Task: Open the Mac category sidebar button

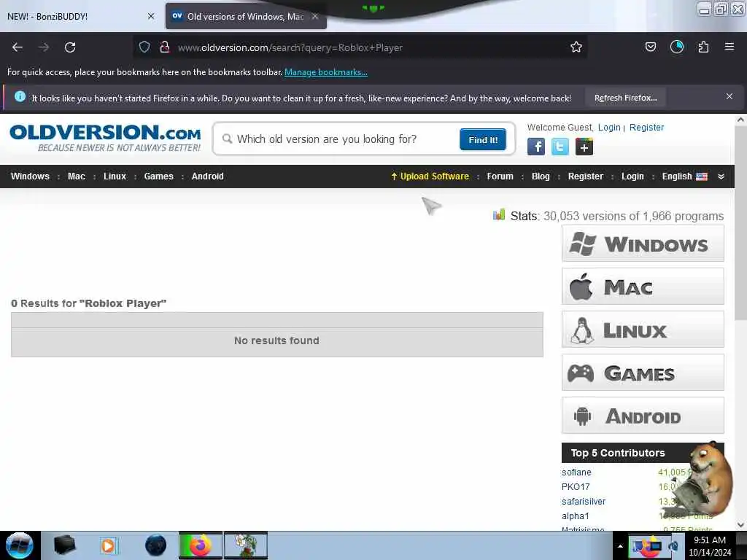Action: click(643, 286)
